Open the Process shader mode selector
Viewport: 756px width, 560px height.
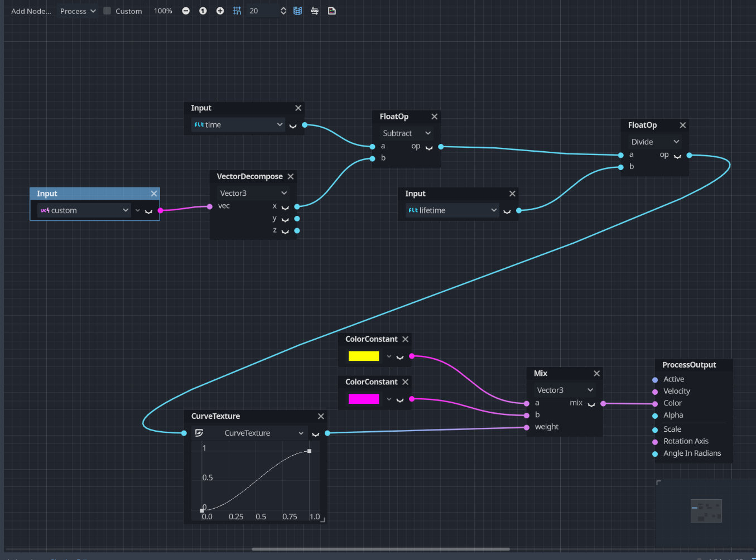pyautogui.click(x=76, y=11)
